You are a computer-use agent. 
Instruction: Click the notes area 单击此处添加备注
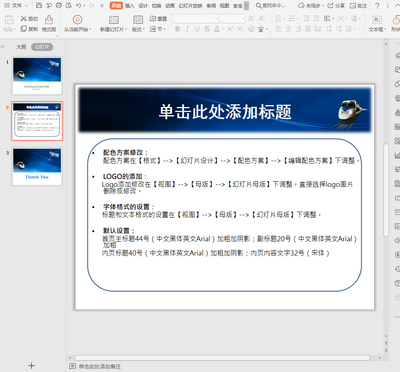pyautogui.click(x=99, y=366)
